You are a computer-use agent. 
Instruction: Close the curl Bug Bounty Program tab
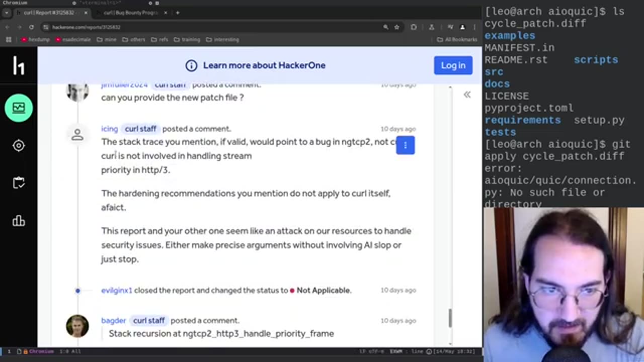[x=165, y=13]
